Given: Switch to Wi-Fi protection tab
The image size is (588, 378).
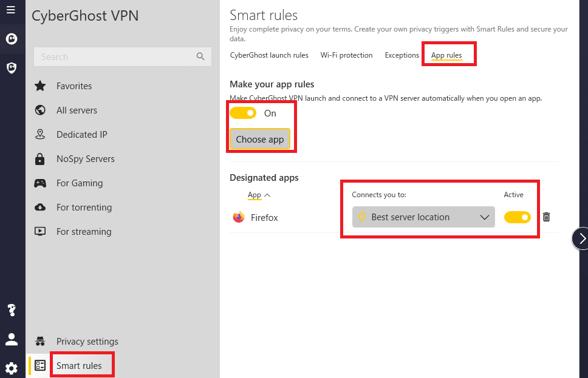Looking at the screenshot, I should [x=346, y=55].
